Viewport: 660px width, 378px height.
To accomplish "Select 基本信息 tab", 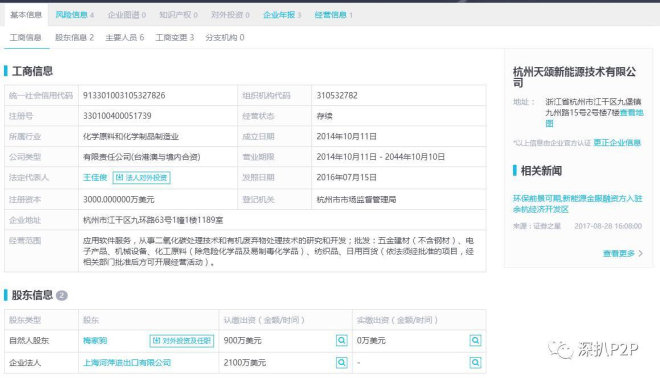I will tap(26, 15).
